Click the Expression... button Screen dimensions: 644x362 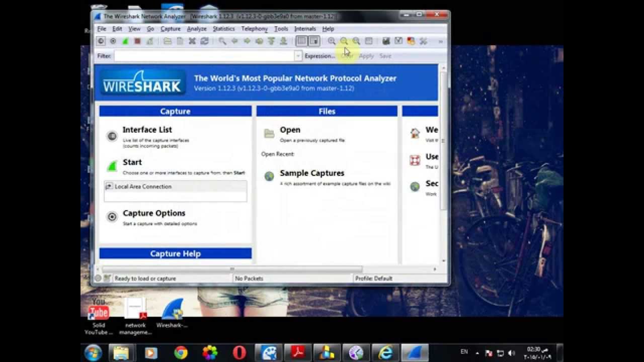[319, 56]
